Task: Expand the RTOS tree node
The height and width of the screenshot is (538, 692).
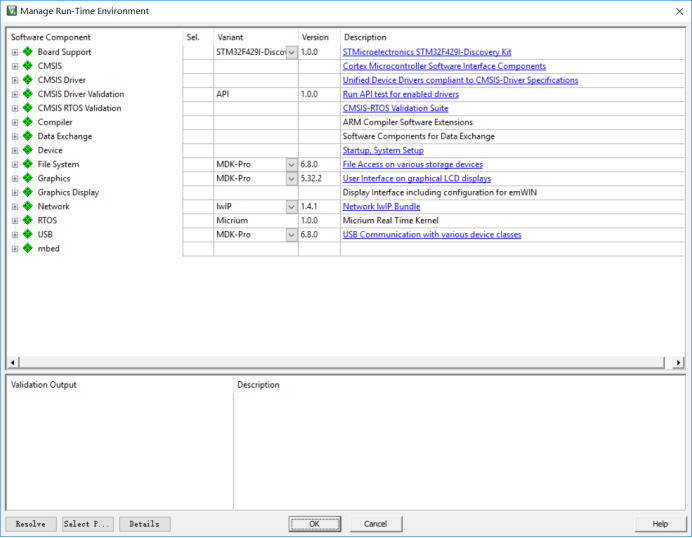Action: tap(15, 221)
